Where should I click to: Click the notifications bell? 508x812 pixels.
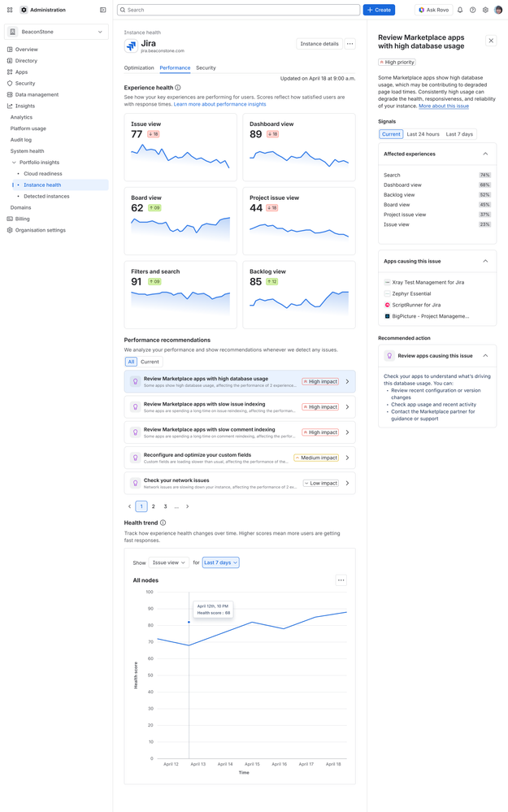point(460,10)
